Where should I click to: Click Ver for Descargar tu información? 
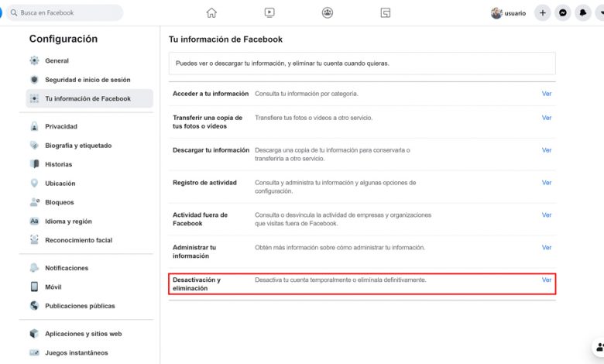(x=546, y=150)
